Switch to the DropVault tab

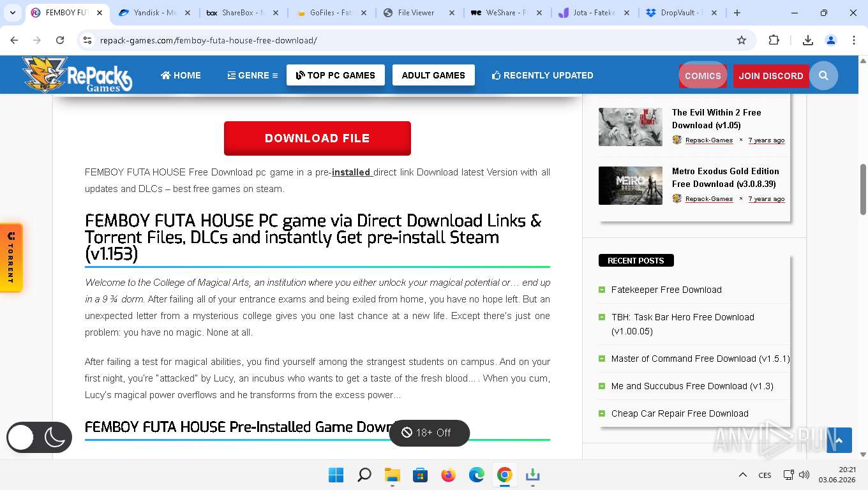(x=682, y=13)
